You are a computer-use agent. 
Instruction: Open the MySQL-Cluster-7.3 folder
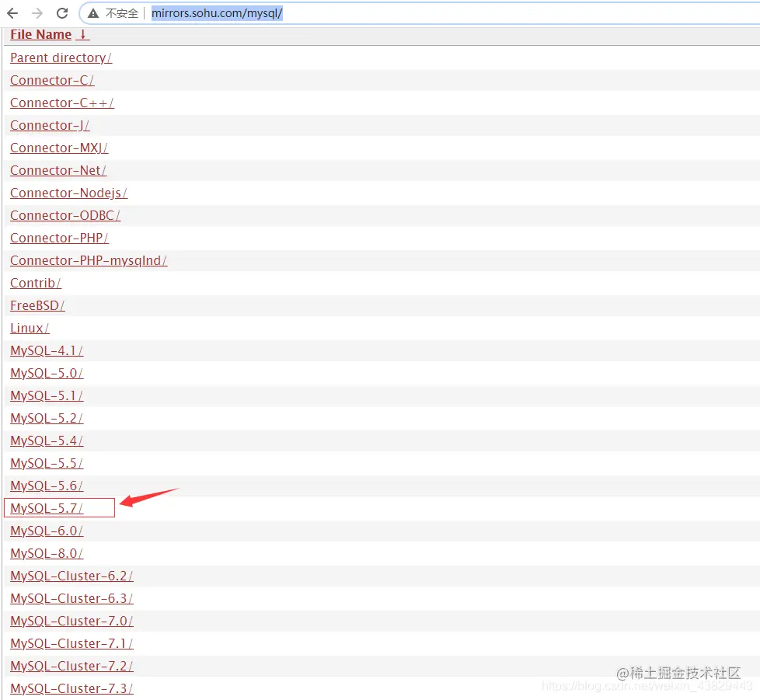[x=71, y=688]
